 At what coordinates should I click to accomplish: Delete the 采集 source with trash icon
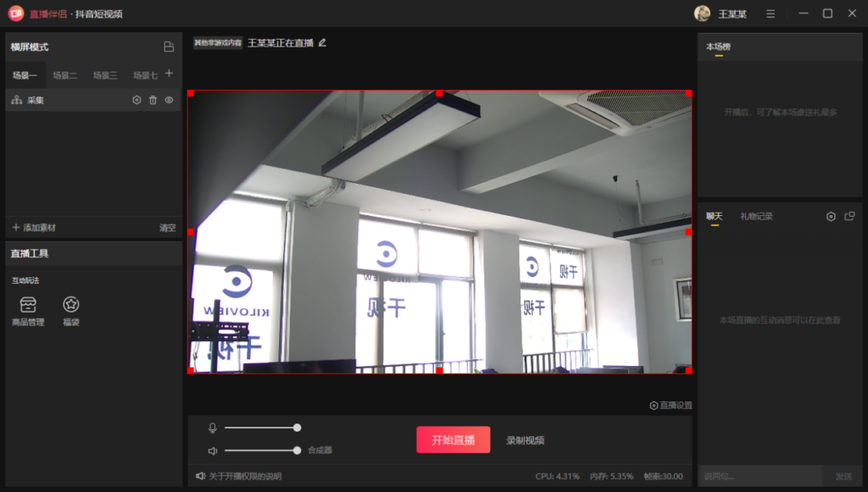click(x=153, y=100)
